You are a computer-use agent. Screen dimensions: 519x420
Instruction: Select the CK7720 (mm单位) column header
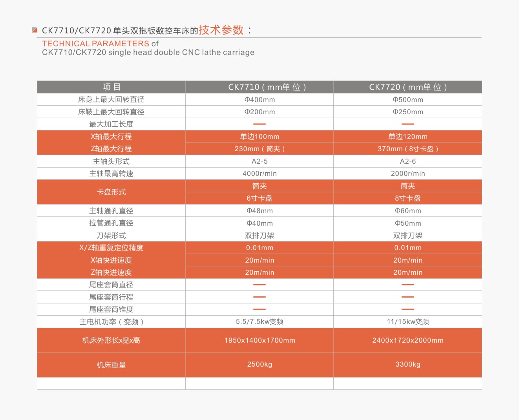408,87
